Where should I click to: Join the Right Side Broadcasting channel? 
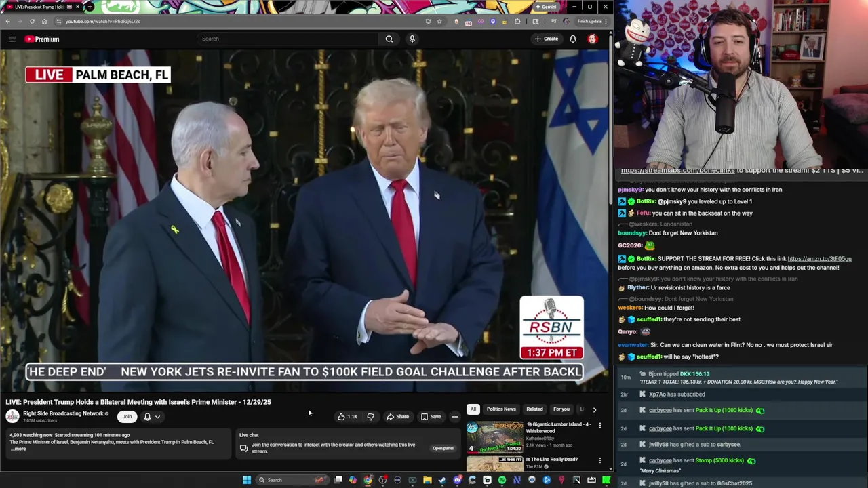(x=127, y=417)
